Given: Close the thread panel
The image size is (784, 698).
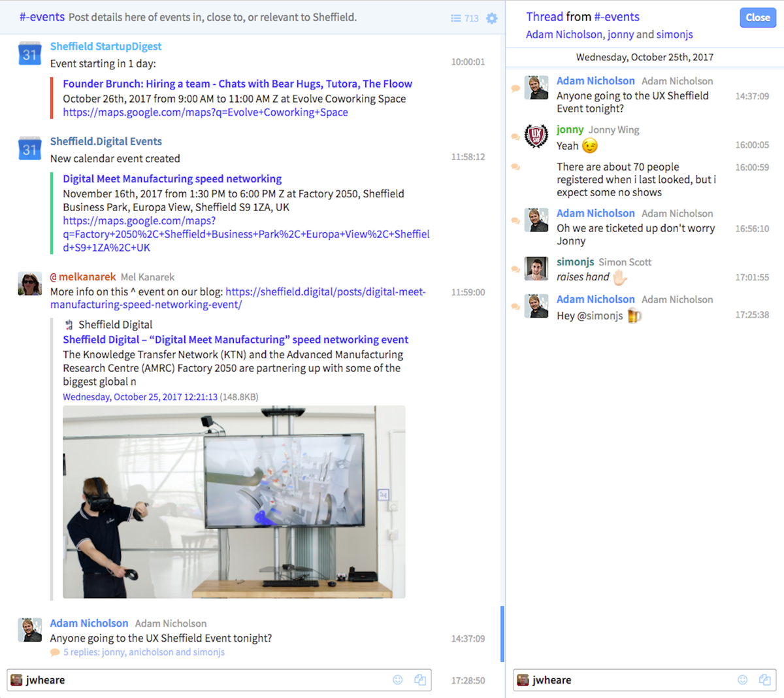Looking at the screenshot, I should (757, 18).
